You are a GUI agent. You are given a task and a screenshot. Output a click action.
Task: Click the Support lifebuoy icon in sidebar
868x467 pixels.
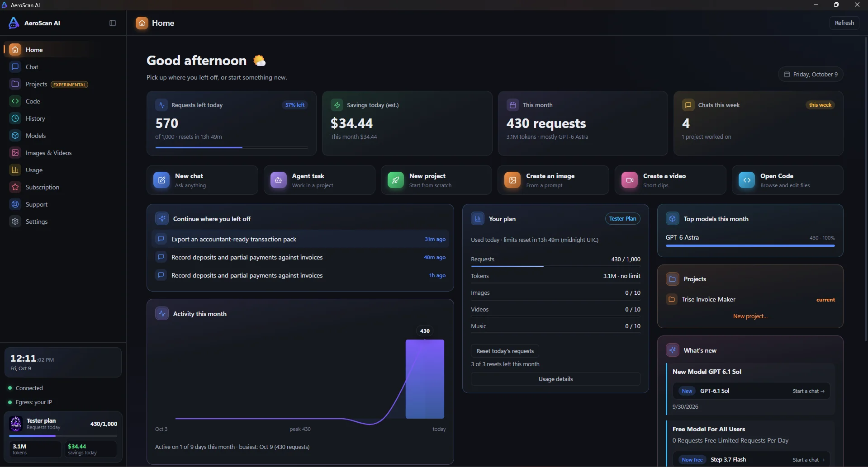tap(15, 204)
